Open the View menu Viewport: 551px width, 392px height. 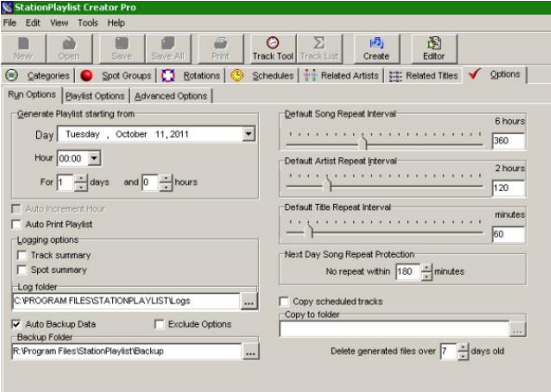(x=59, y=23)
